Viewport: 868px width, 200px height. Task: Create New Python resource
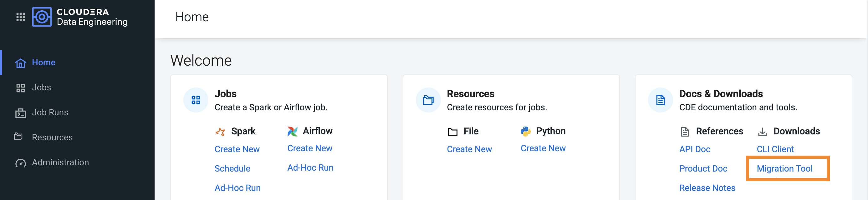point(543,148)
